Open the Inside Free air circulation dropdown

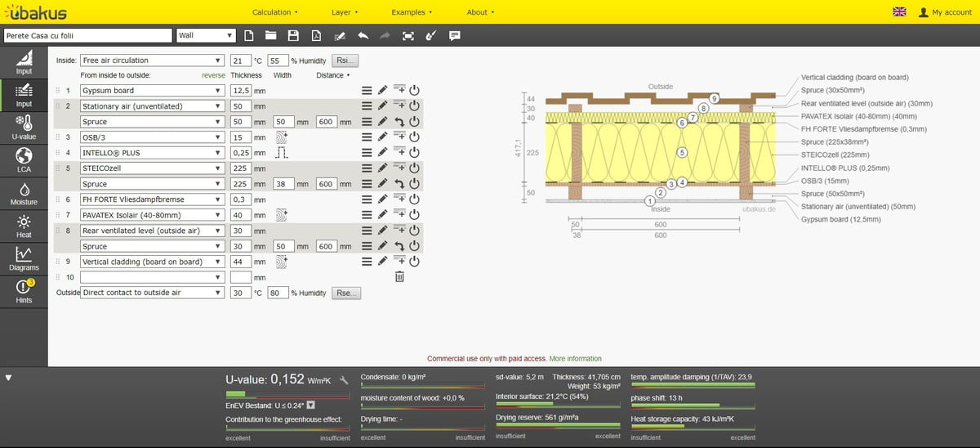tap(152, 60)
